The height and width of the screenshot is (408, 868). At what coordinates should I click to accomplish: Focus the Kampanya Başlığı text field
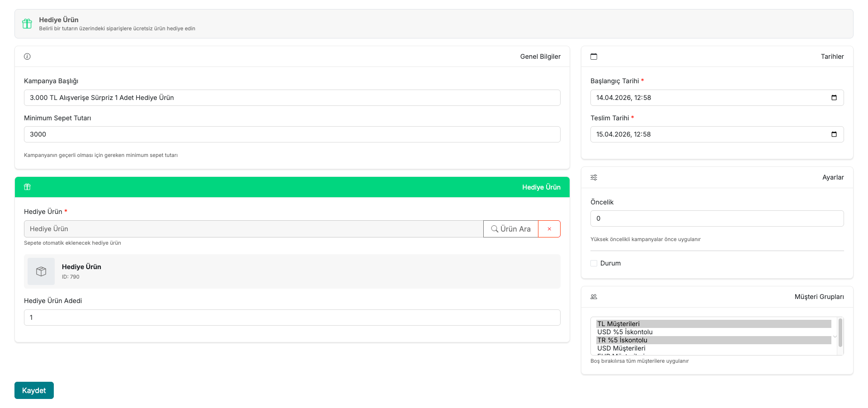coord(292,98)
